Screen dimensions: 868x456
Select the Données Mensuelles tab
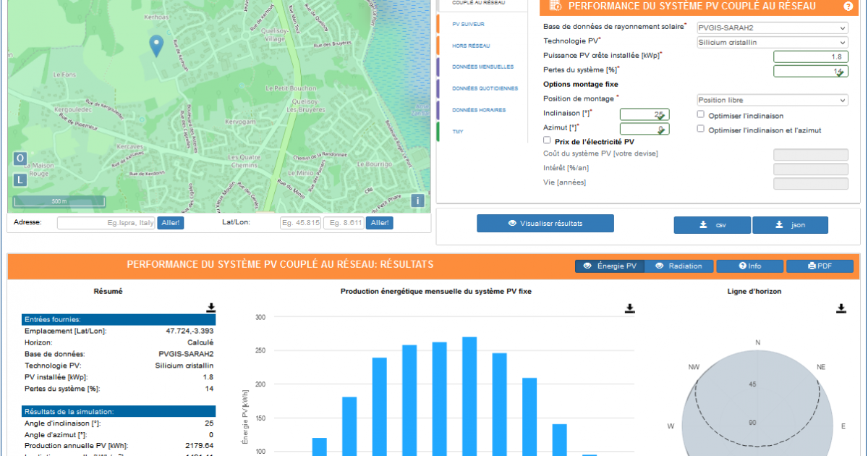tap(482, 67)
